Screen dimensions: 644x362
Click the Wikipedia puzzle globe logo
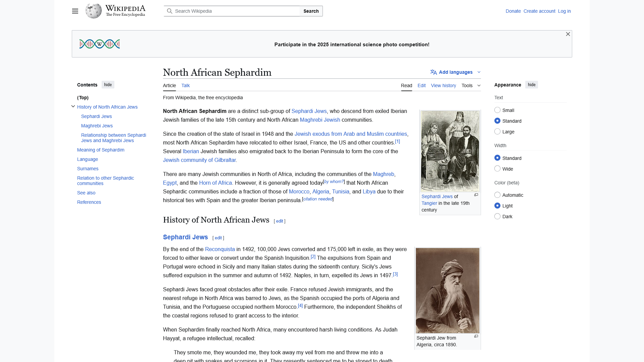pyautogui.click(x=93, y=11)
